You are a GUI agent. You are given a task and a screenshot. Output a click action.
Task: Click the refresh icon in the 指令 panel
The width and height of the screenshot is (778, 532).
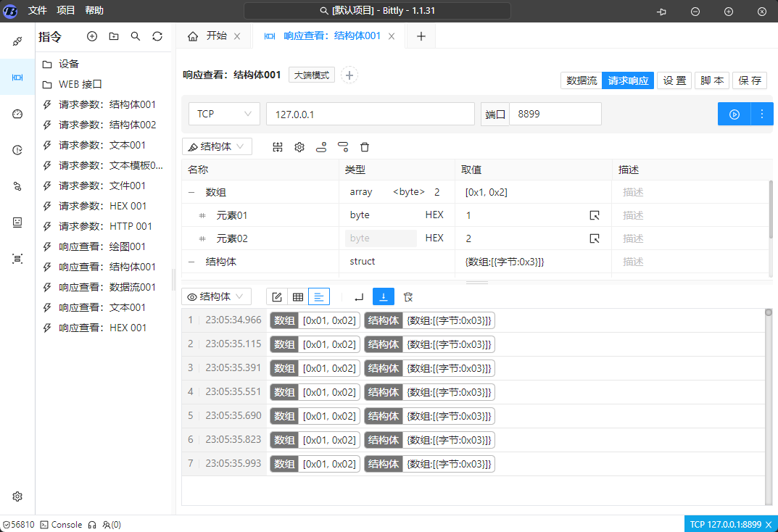(x=157, y=36)
